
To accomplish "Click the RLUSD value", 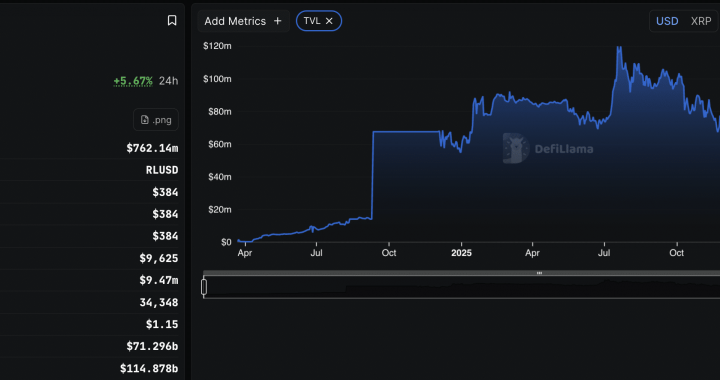I will 162,170.
